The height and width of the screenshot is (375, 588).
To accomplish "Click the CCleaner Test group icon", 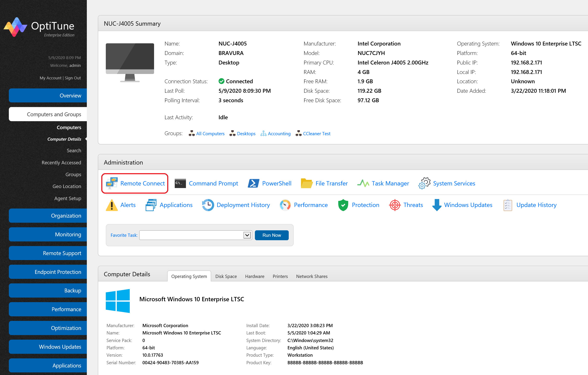I will (x=298, y=133).
